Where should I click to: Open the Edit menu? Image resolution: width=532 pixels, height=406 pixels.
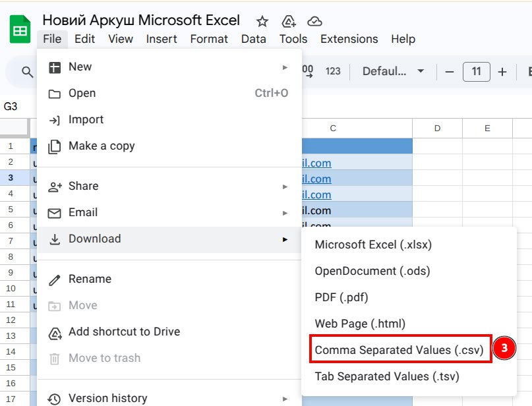(x=84, y=39)
